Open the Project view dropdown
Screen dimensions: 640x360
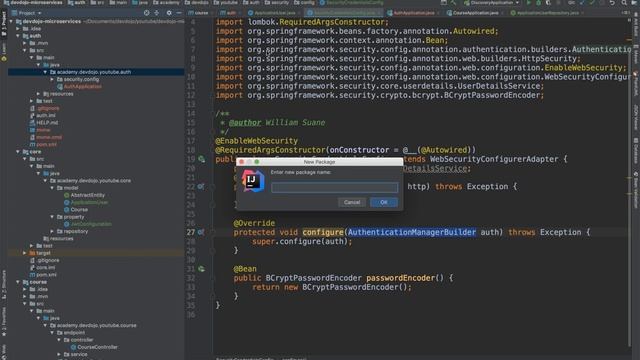28,13
